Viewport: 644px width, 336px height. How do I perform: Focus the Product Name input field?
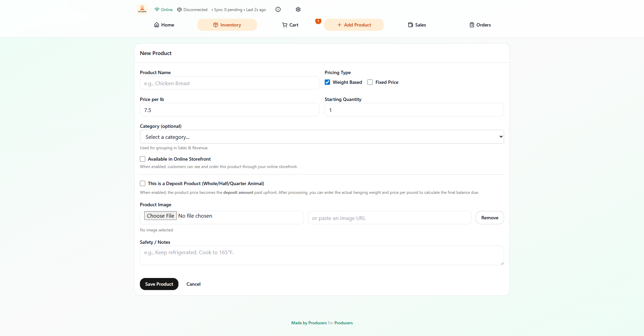[229, 83]
